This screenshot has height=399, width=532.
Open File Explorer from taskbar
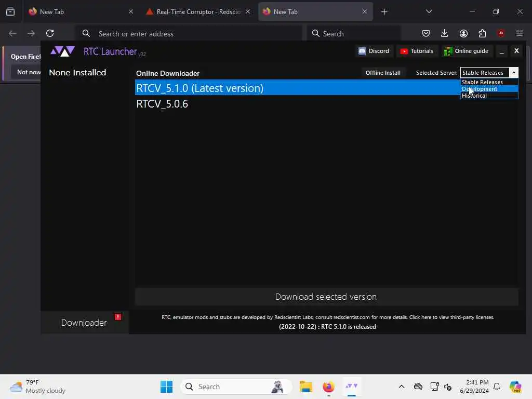[305, 387]
